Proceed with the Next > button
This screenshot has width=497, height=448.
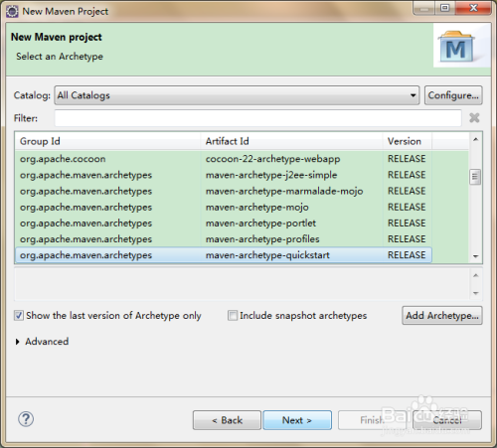click(x=297, y=420)
